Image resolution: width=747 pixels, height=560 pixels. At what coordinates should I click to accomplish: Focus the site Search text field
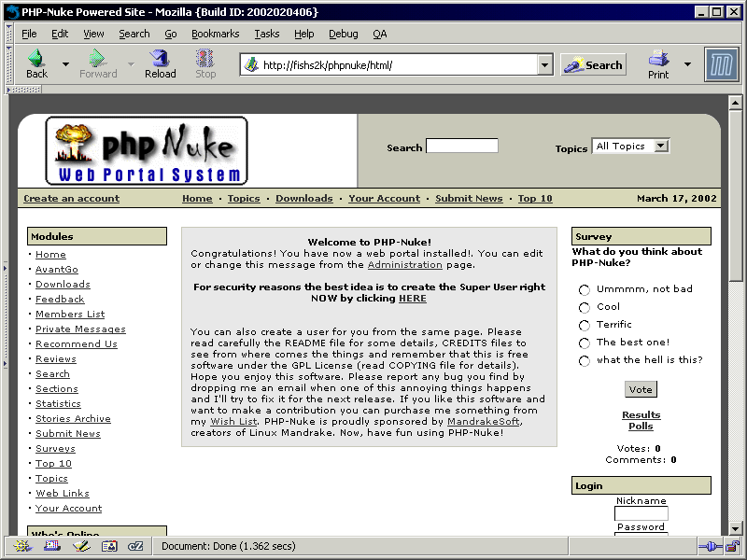pyautogui.click(x=461, y=146)
